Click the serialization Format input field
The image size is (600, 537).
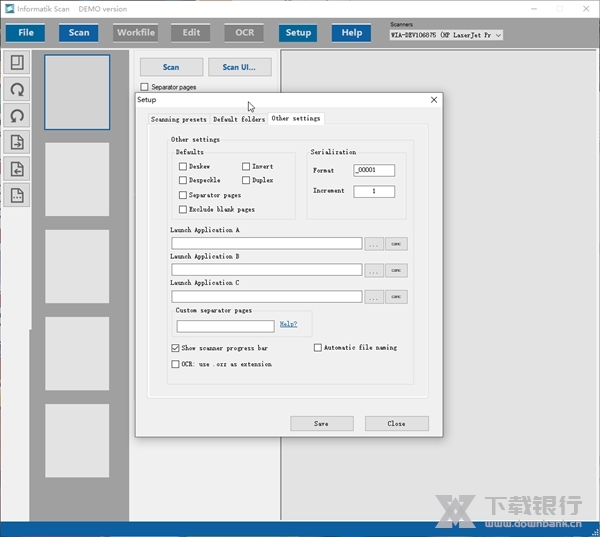pos(374,171)
